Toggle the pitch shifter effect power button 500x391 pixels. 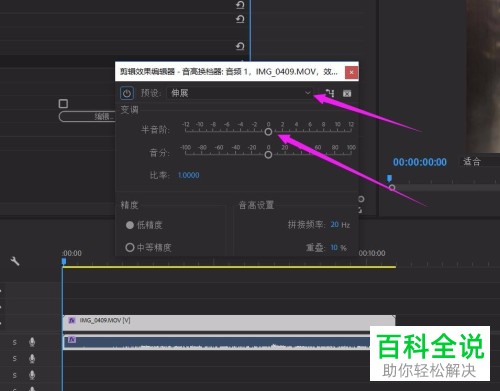point(127,93)
